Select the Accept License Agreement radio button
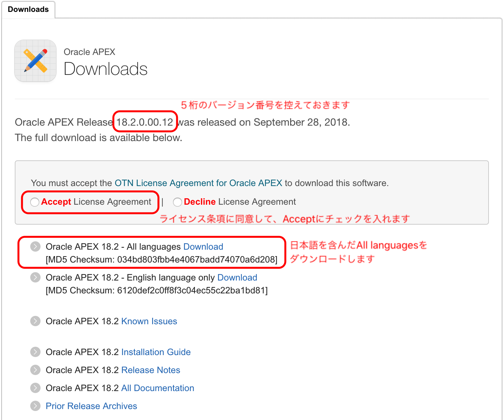The width and height of the screenshot is (504, 420). click(35, 202)
